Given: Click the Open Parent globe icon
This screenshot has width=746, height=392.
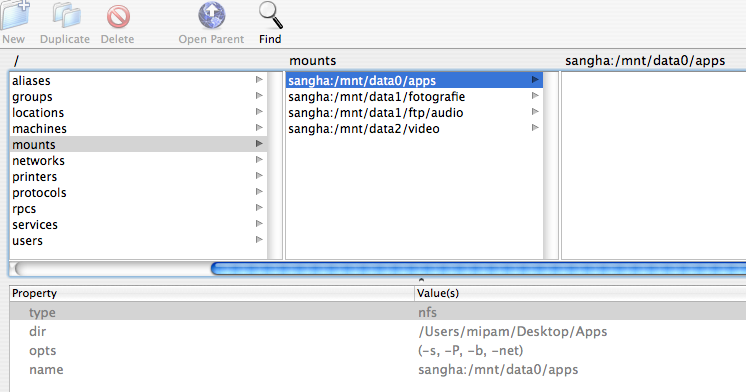Looking at the screenshot, I should (x=212, y=15).
